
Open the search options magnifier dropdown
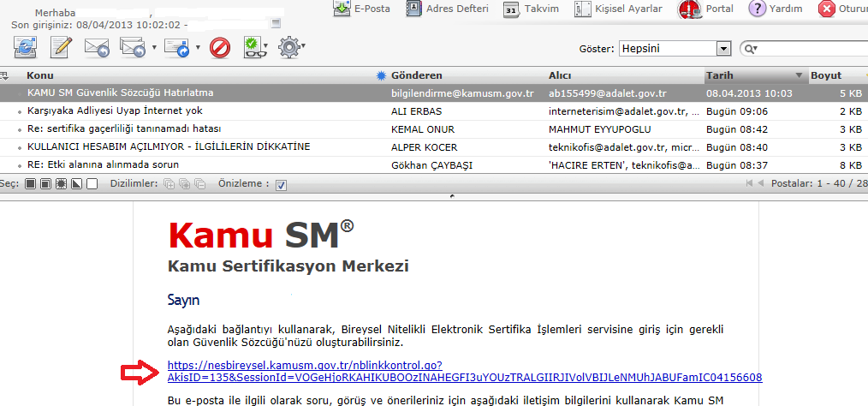coord(750,49)
